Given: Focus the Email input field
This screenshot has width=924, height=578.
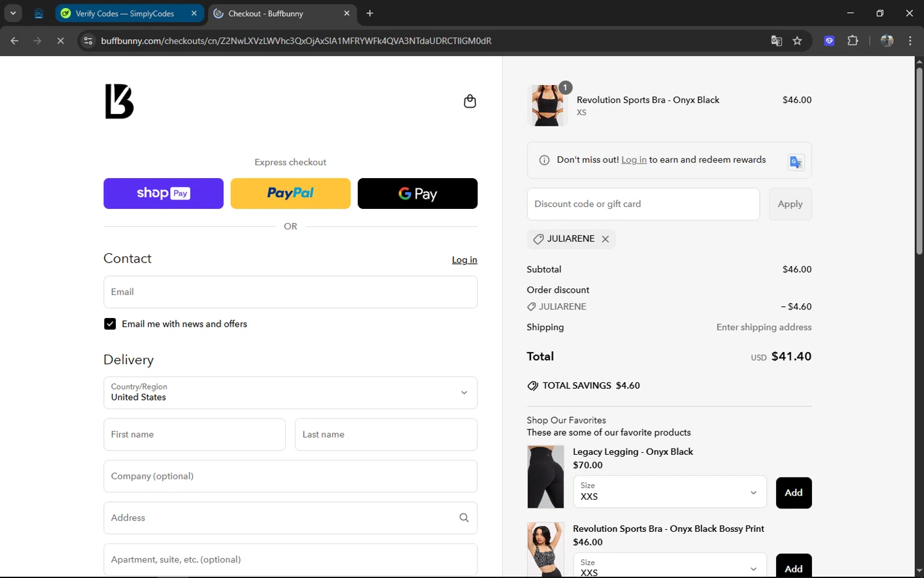Looking at the screenshot, I should (290, 292).
